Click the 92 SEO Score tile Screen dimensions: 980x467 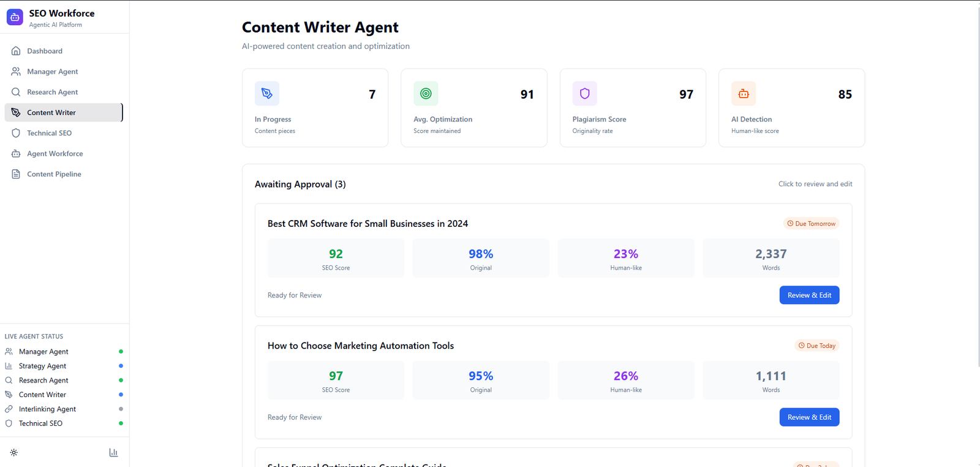(x=336, y=258)
